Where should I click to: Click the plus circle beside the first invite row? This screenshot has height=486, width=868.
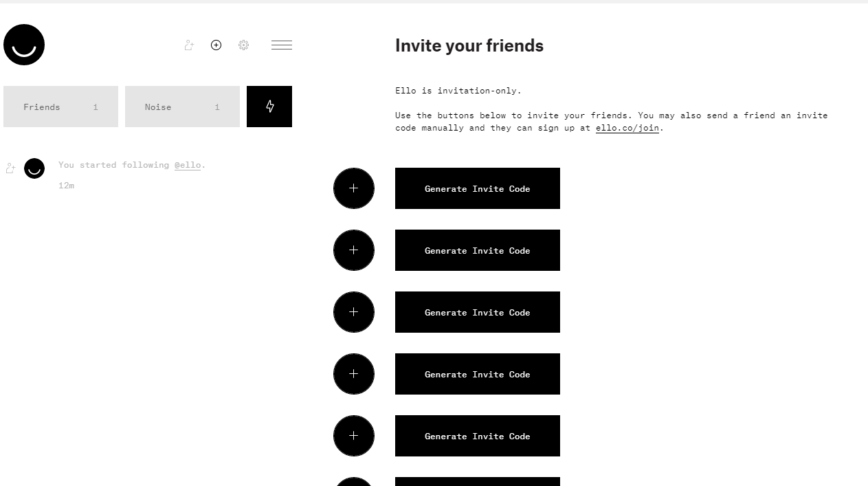point(353,188)
